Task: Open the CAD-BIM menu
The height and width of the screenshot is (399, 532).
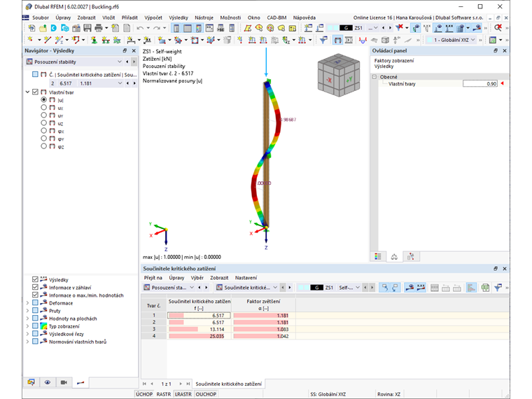Action: 276,17
